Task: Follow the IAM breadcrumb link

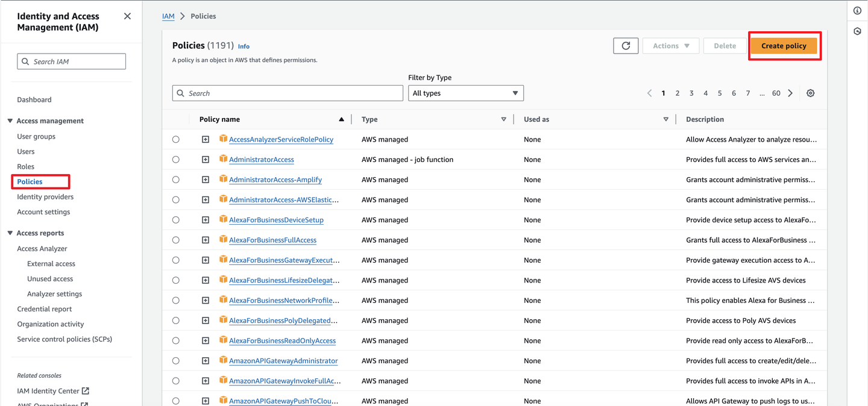Action: pos(168,16)
